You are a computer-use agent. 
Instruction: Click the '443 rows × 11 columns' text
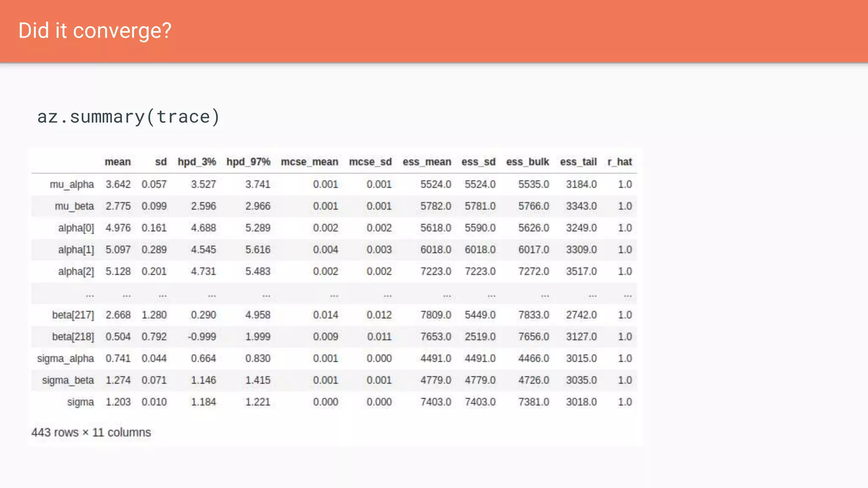tap(91, 433)
